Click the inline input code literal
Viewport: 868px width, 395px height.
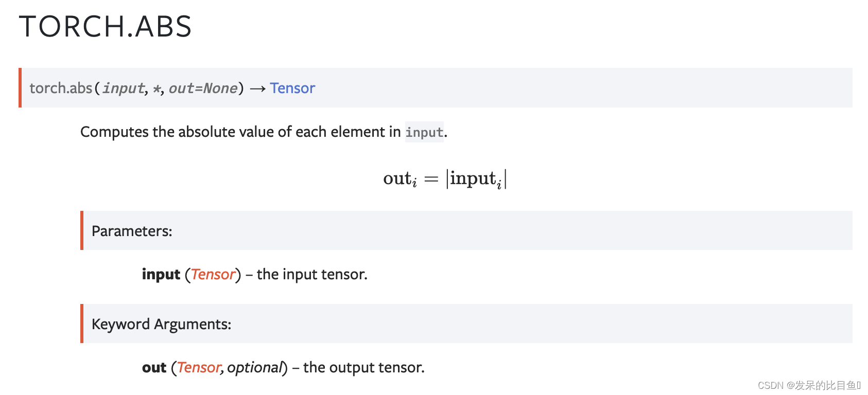click(x=424, y=132)
